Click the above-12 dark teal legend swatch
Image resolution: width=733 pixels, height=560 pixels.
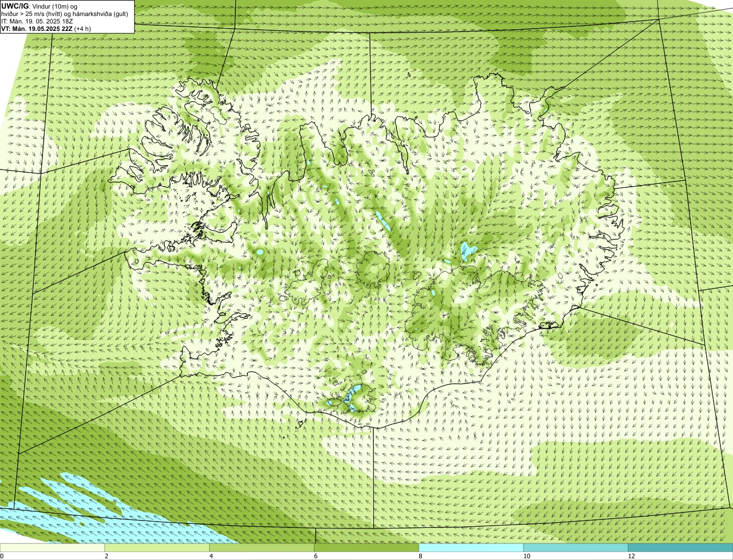pyautogui.click(x=681, y=547)
